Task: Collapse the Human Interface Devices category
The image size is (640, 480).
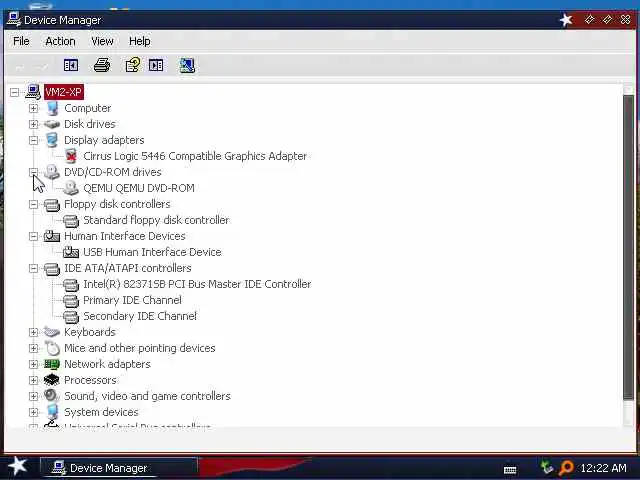Action: [33, 236]
